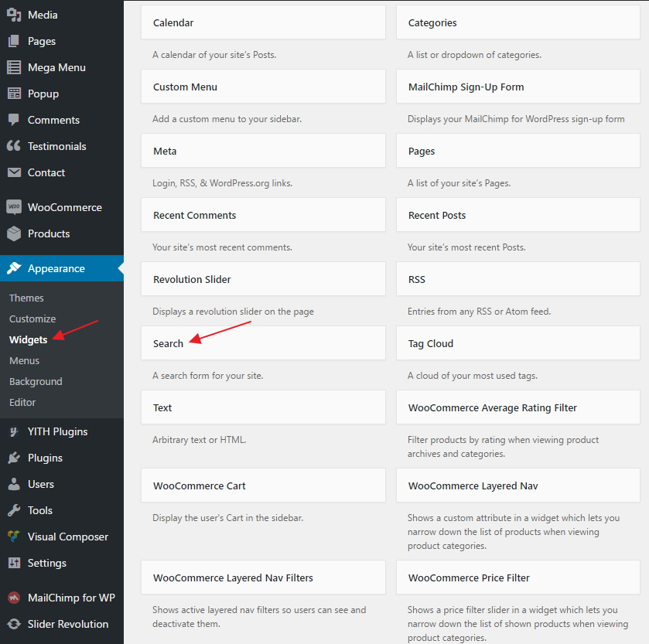This screenshot has height=644, width=649.
Task: Click 'Add a custom menu to your sidebar.'
Action: 227,119
